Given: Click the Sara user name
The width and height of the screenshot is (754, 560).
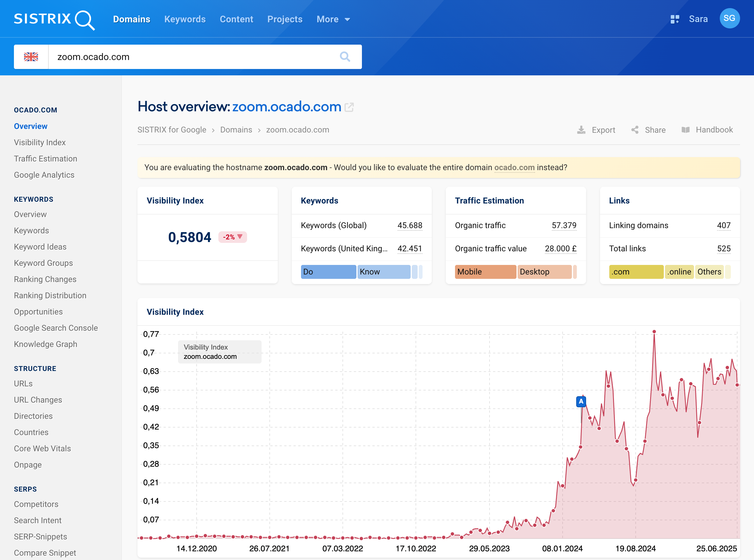Looking at the screenshot, I should tap(698, 19).
